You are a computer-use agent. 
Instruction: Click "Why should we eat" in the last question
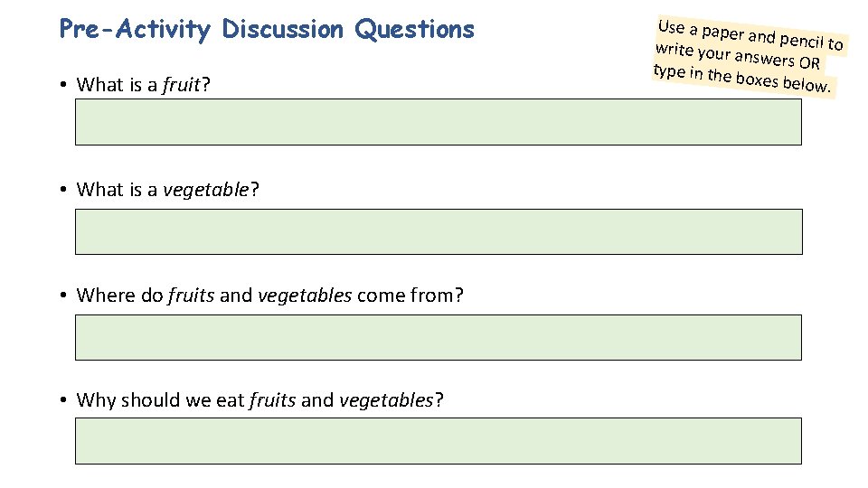coord(161,400)
